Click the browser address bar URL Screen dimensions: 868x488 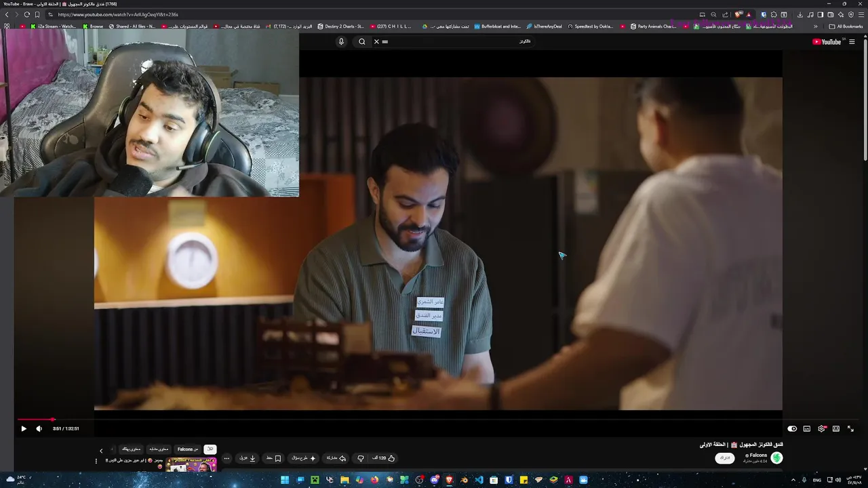click(x=118, y=14)
